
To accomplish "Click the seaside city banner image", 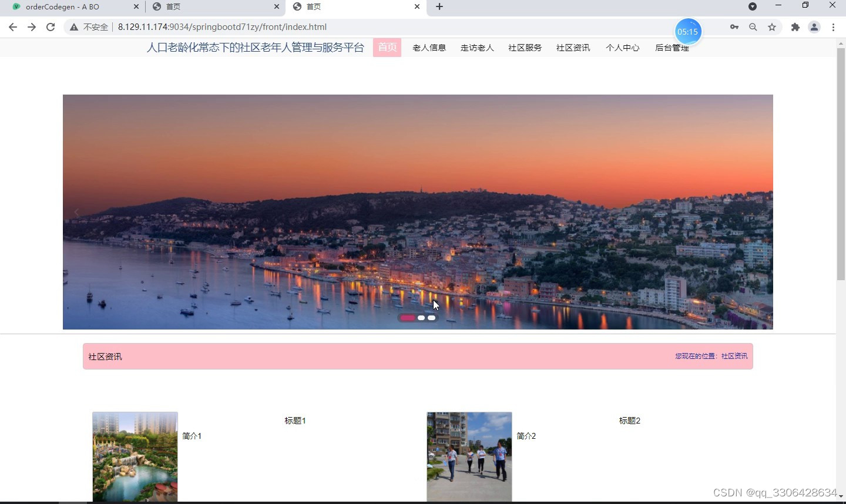I will pyautogui.click(x=418, y=212).
